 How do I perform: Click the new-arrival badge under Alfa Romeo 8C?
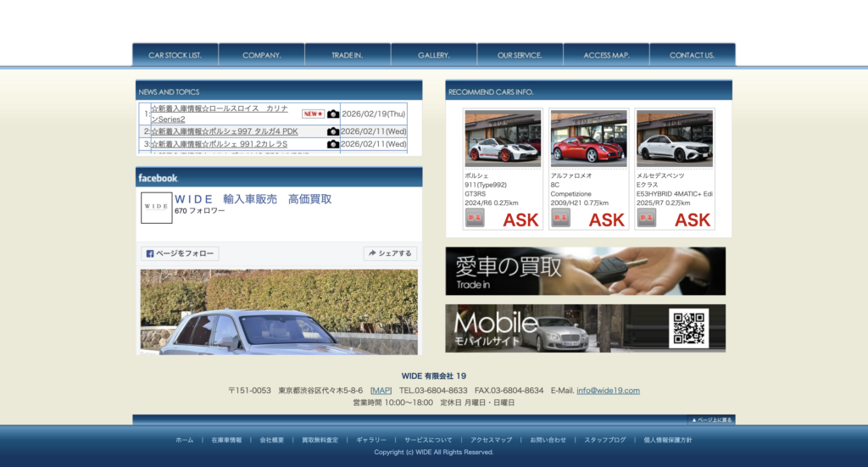(561, 218)
